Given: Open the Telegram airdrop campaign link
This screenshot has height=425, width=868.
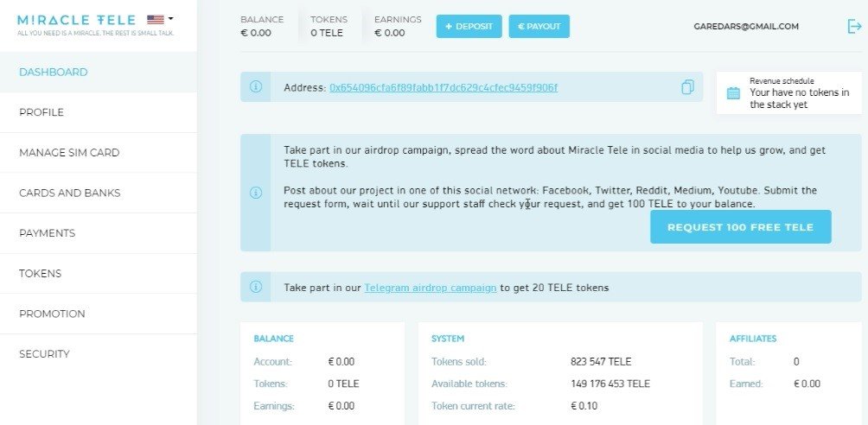Looking at the screenshot, I should [431, 288].
